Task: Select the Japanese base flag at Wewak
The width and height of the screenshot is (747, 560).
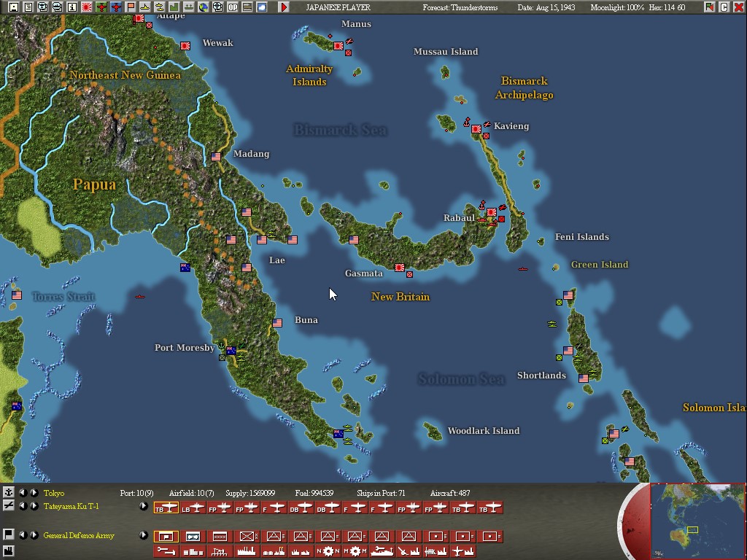Action: (x=185, y=46)
